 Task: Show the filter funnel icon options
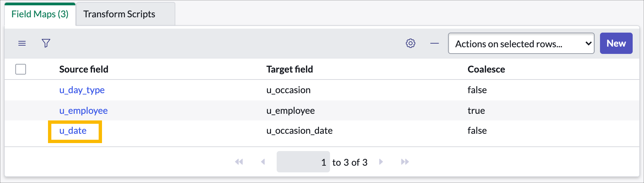(x=46, y=43)
